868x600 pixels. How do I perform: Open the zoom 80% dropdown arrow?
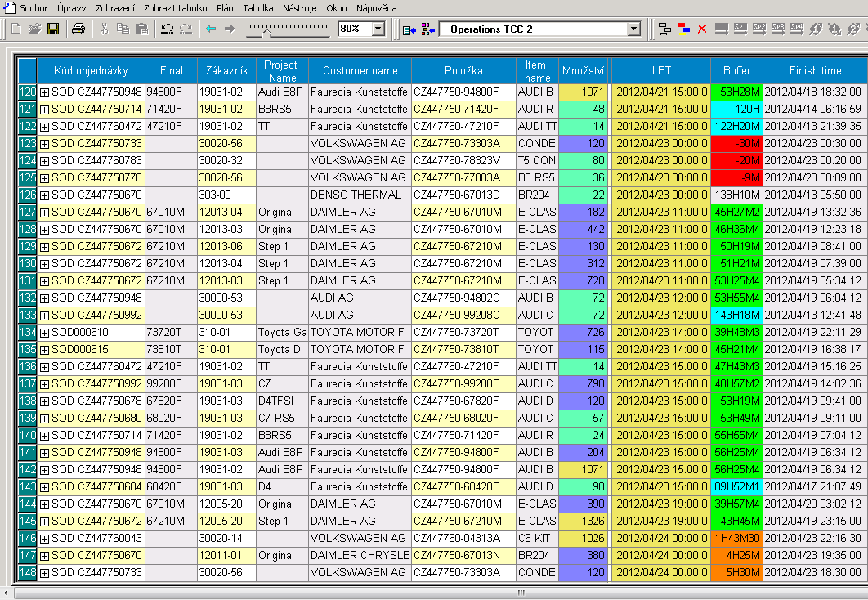(378, 29)
